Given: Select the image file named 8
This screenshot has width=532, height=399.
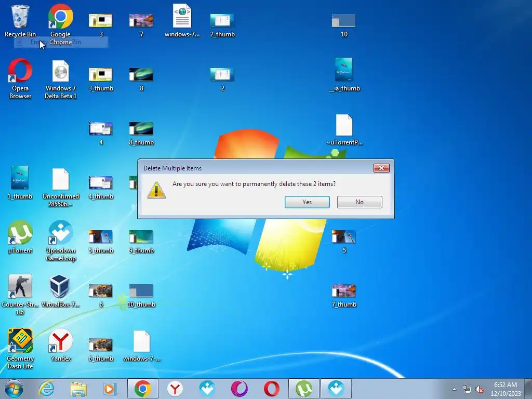Looking at the screenshot, I should [141, 79].
